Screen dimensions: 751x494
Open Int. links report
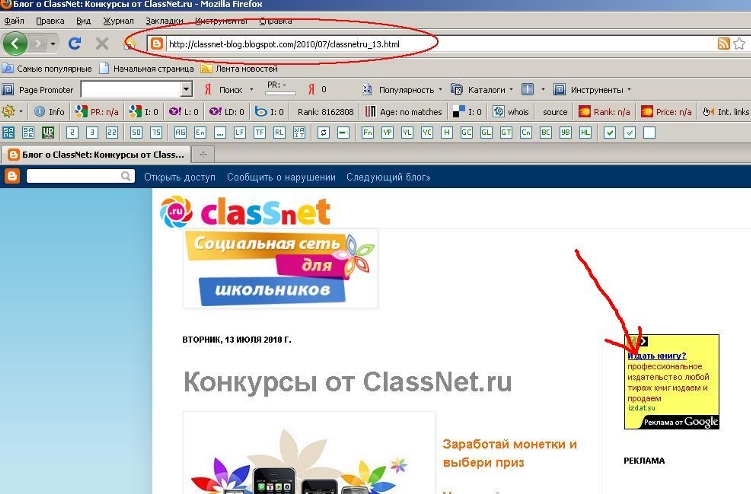click(726, 112)
